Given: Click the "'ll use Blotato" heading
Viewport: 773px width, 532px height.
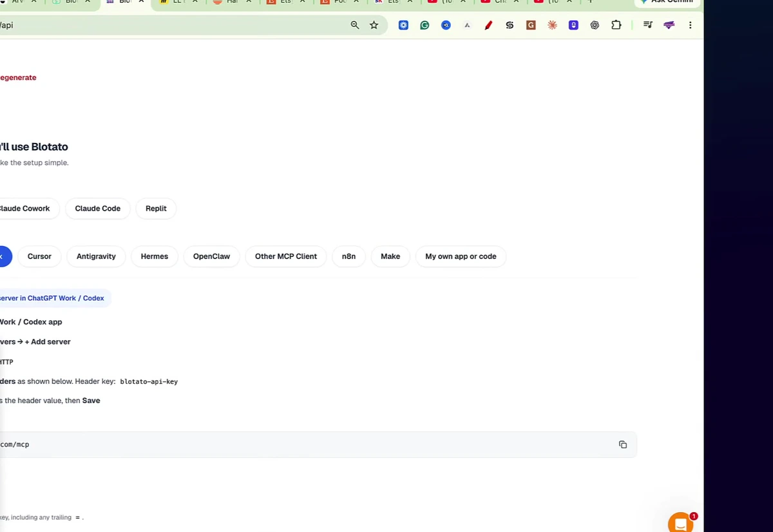Looking at the screenshot, I should tap(33, 147).
